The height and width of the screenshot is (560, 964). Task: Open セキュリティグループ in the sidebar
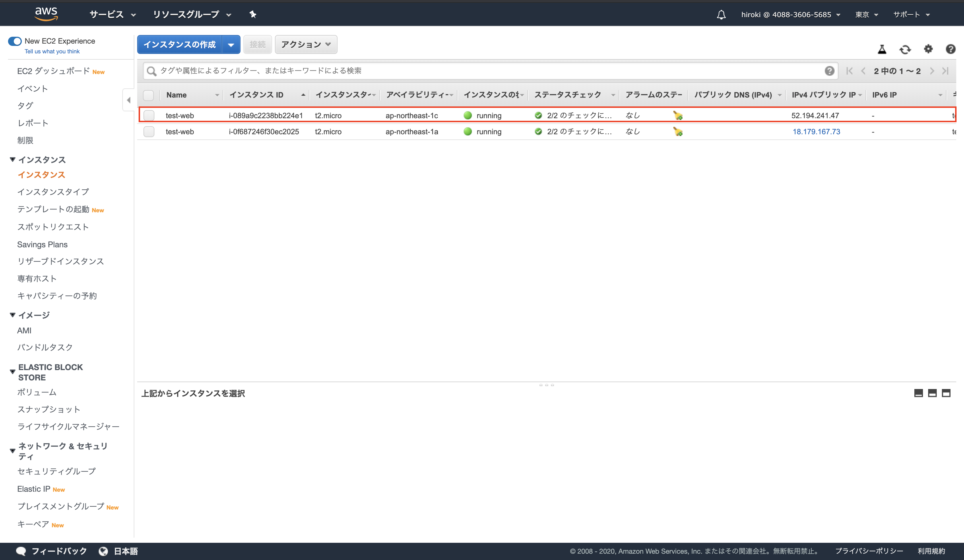57,471
